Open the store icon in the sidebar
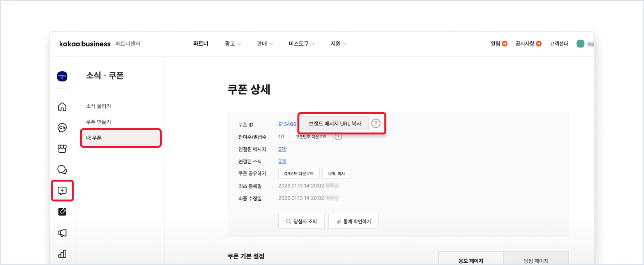Image resolution: width=644 pixels, height=265 pixels. click(62, 149)
